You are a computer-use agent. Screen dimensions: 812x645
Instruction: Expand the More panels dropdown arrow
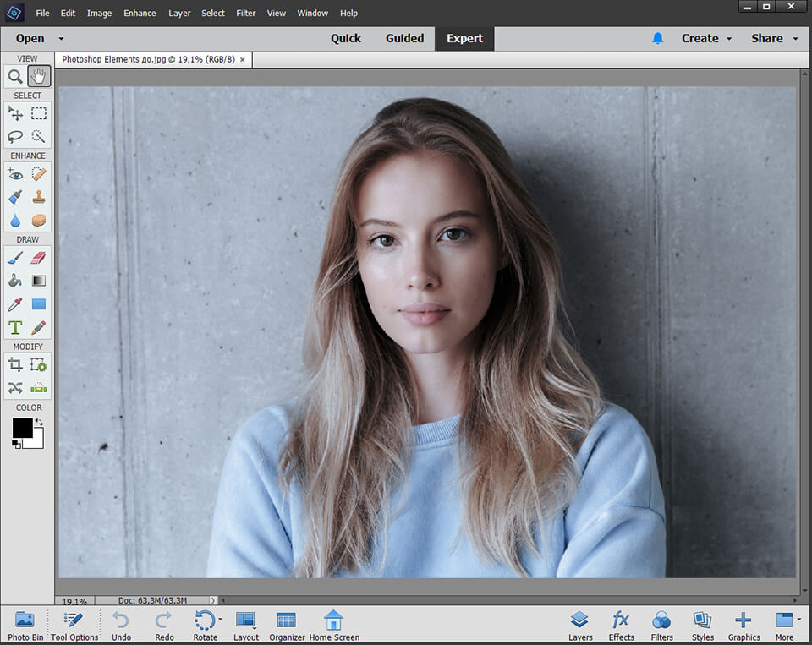tap(799, 619)
